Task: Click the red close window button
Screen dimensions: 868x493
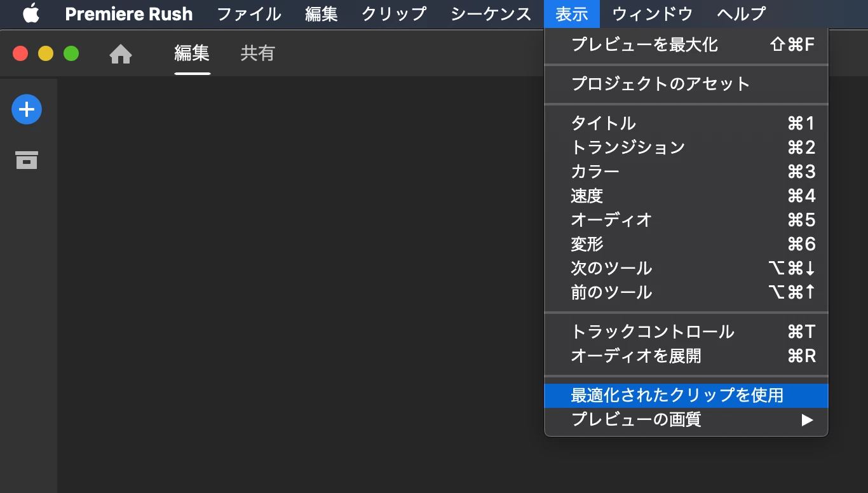Action: (20, 53)
